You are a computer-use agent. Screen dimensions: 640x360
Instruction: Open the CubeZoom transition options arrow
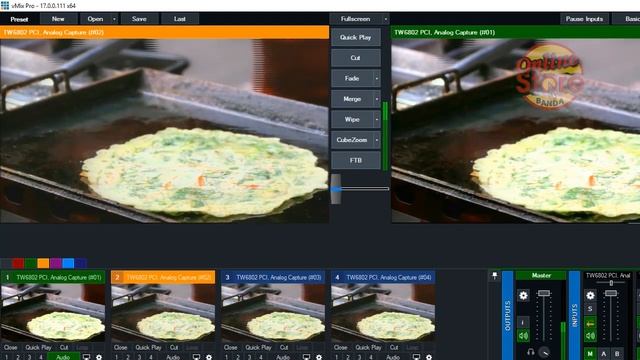377,140
